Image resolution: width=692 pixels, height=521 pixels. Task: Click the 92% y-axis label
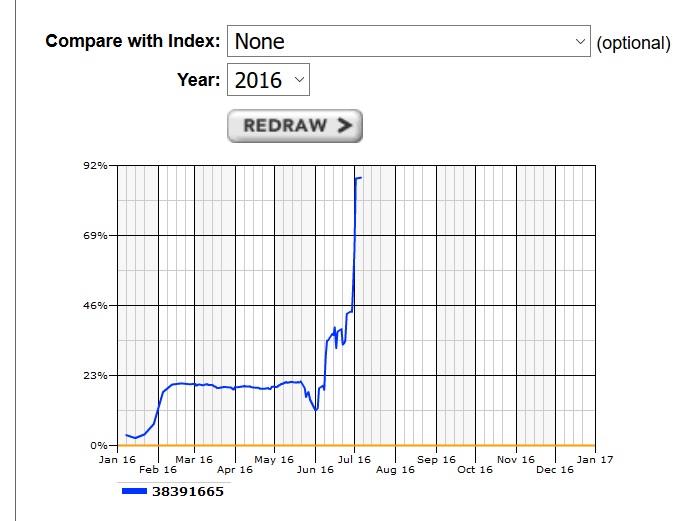coord(95,165)
